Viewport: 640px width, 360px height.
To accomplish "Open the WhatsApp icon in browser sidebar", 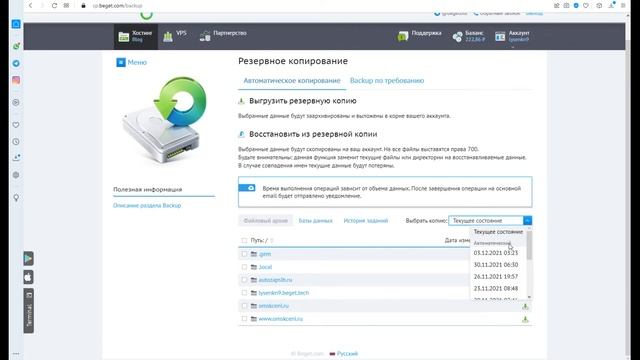I will click(x=16, y=46).
